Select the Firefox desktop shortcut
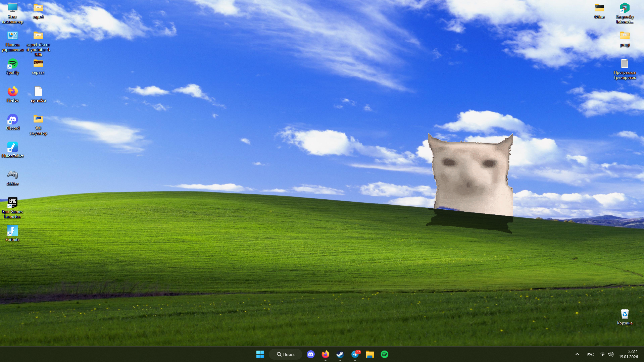This screenshot has height=362, width=644. coord(12,94)
